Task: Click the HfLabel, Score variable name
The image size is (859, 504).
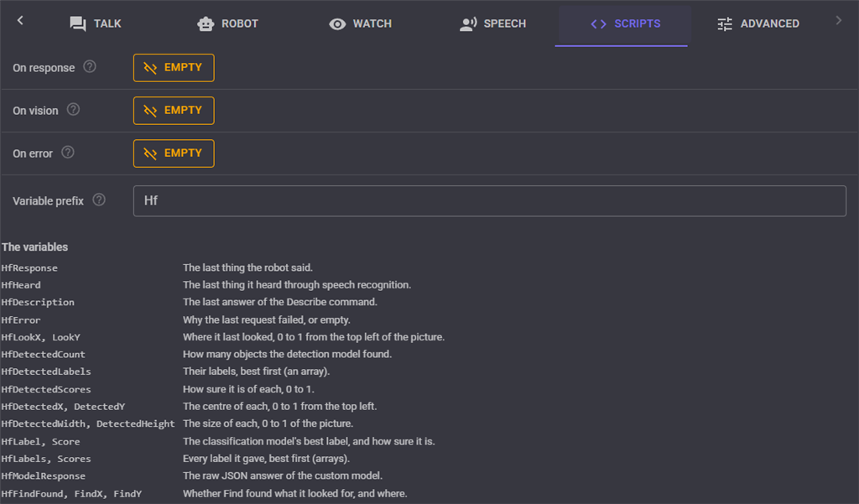Action: (40, 442)
